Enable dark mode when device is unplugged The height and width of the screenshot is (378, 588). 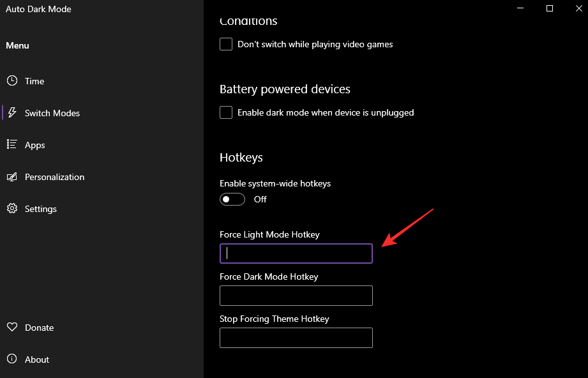225,112
